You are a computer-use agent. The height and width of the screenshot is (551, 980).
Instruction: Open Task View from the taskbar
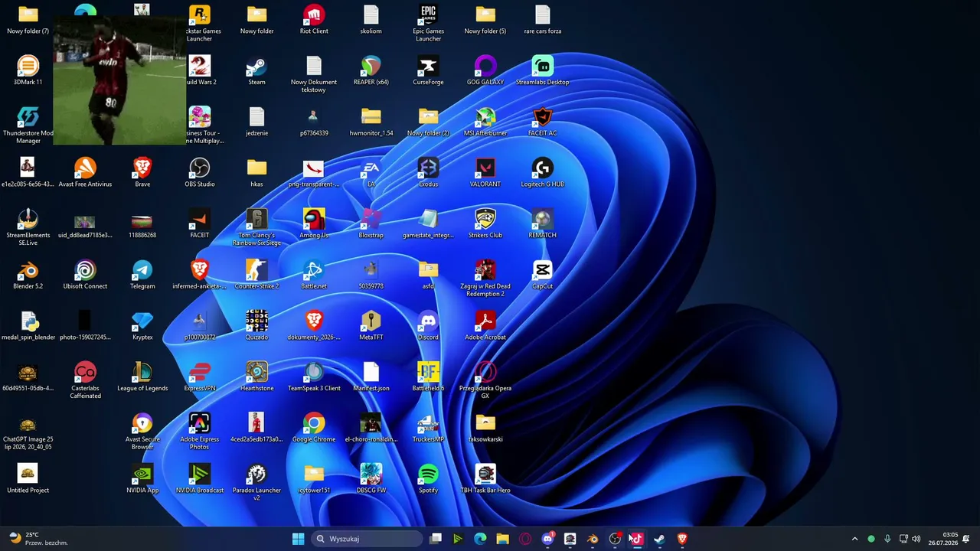(436, 539)
